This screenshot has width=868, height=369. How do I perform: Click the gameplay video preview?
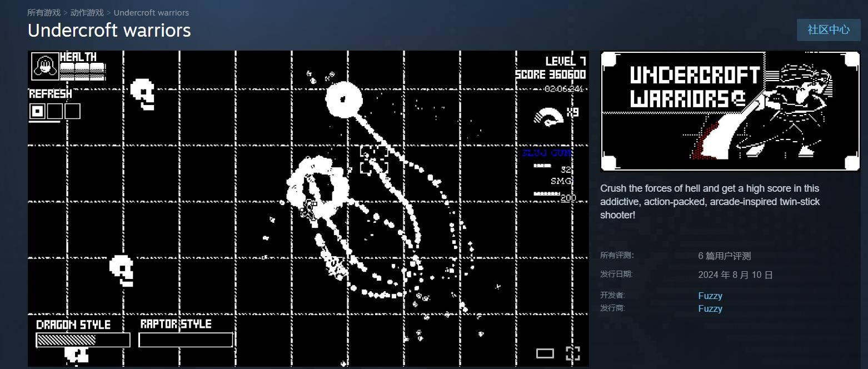point(308,209)
